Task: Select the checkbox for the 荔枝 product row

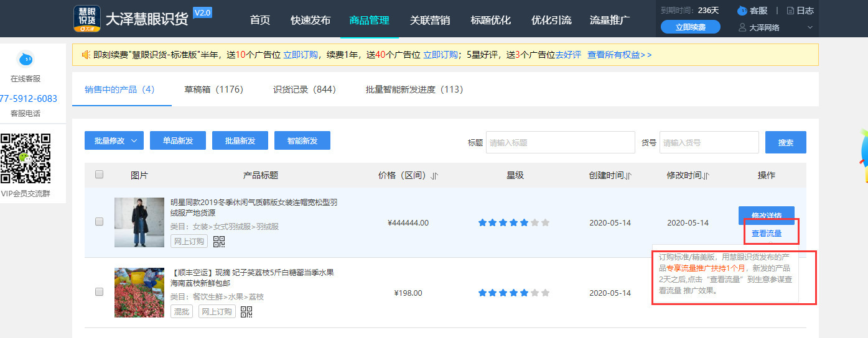Action: pos(100,292)
